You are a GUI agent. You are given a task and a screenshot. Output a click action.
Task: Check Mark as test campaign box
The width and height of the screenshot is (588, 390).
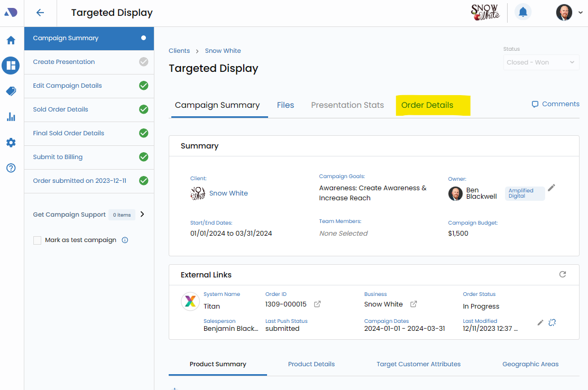pyautogui.click(x=37, y=240)
